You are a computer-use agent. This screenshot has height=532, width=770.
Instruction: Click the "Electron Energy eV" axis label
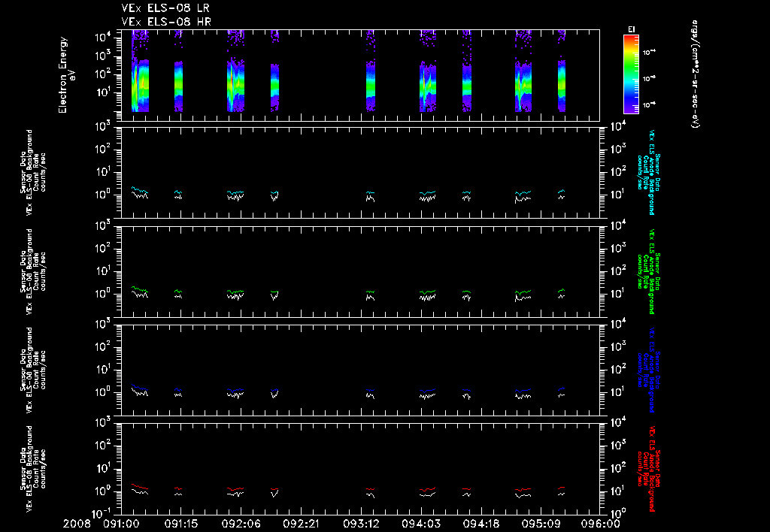point(67,75)
